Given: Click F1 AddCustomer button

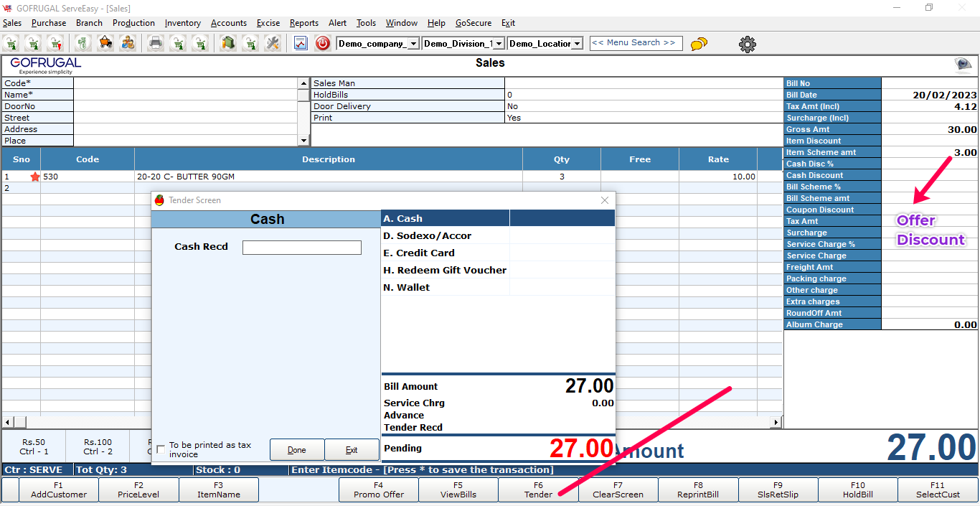Looking at the screenshot, I should click(x=59, y=489).
